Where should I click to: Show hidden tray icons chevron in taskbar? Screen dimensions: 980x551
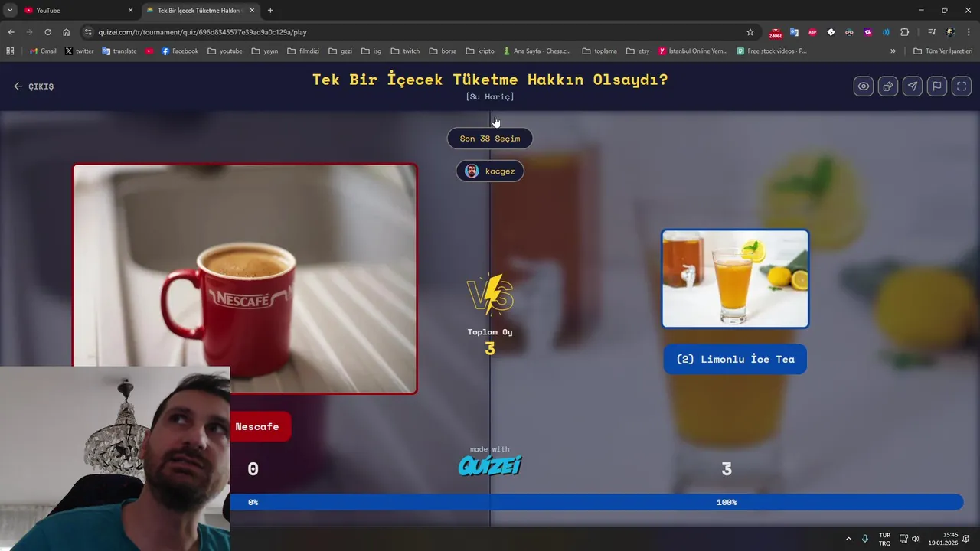pos(848,539)
